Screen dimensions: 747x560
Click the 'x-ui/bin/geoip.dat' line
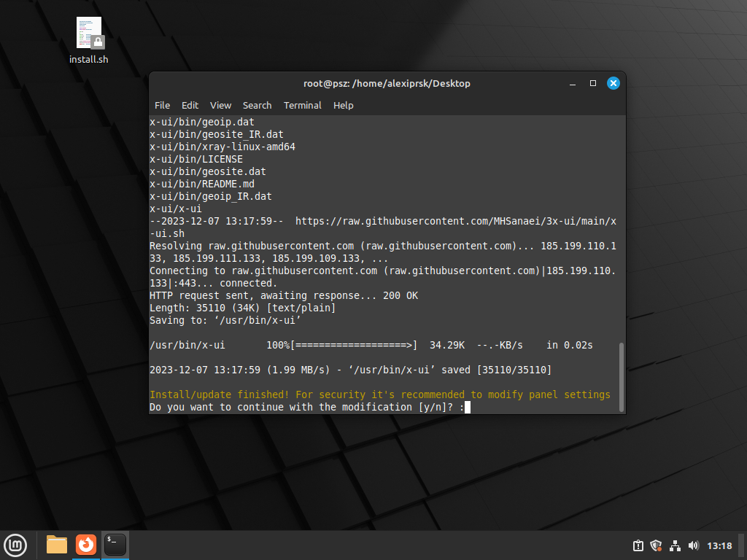[202, 122]
